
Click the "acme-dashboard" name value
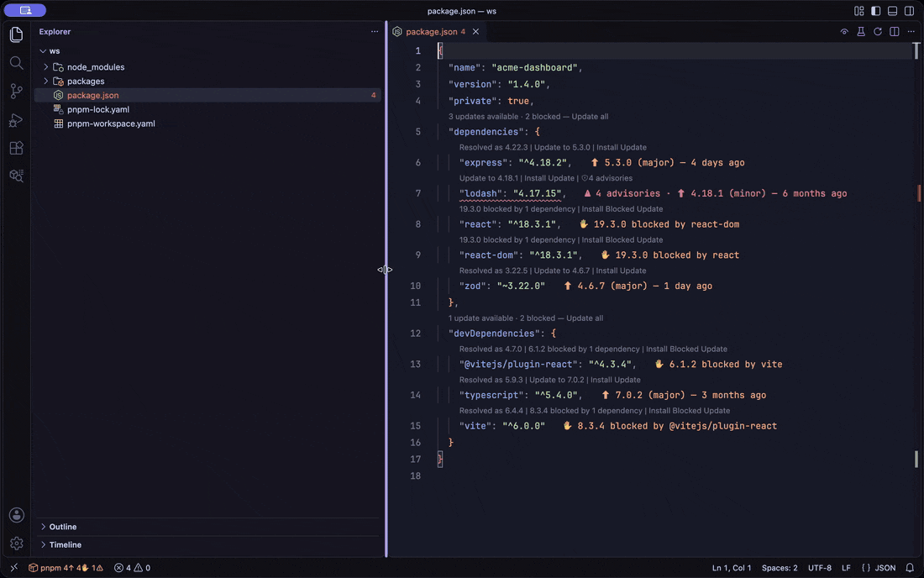pos(534,68)
